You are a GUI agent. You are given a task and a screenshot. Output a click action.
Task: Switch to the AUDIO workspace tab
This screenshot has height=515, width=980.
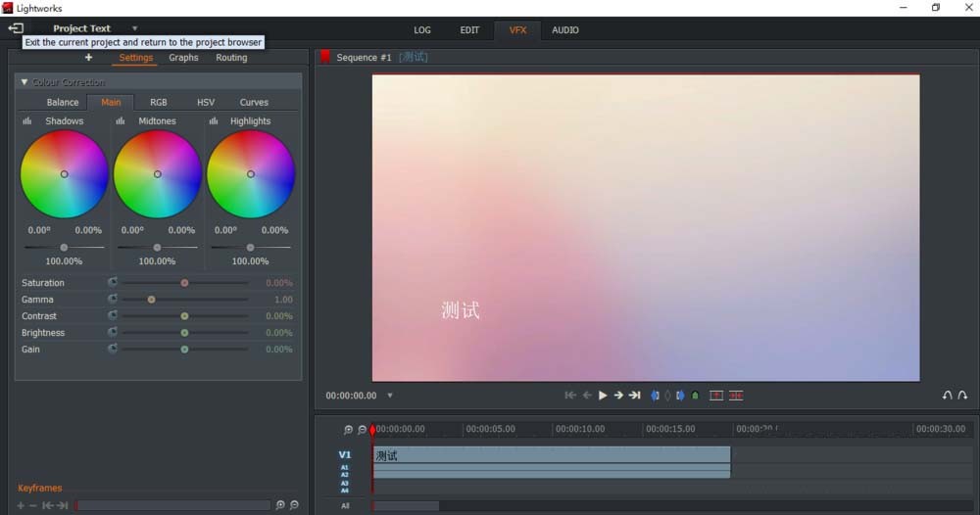pos(565,30)
